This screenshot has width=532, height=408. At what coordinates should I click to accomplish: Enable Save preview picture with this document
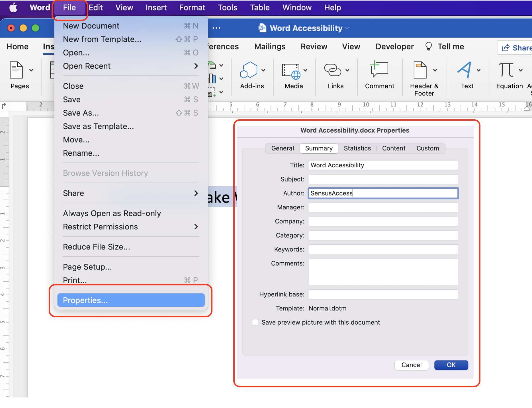pyautogui.click(x=255, y=322)
